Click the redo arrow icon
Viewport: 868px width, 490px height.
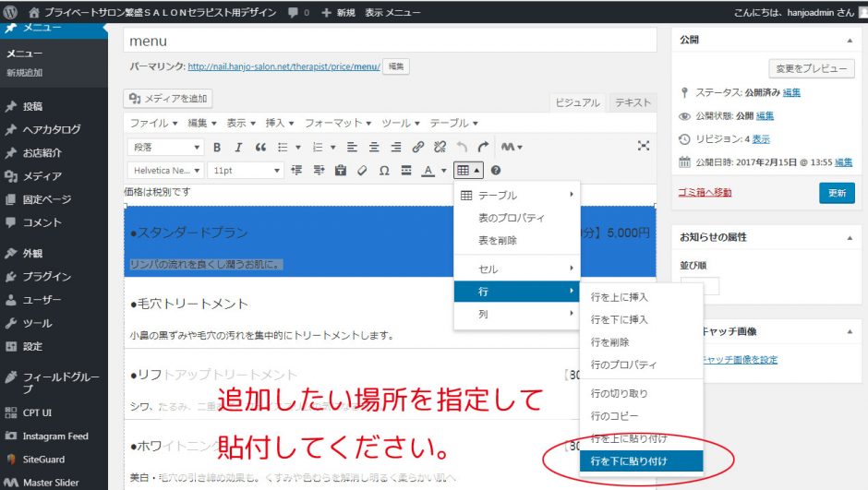tap(483, 147)
